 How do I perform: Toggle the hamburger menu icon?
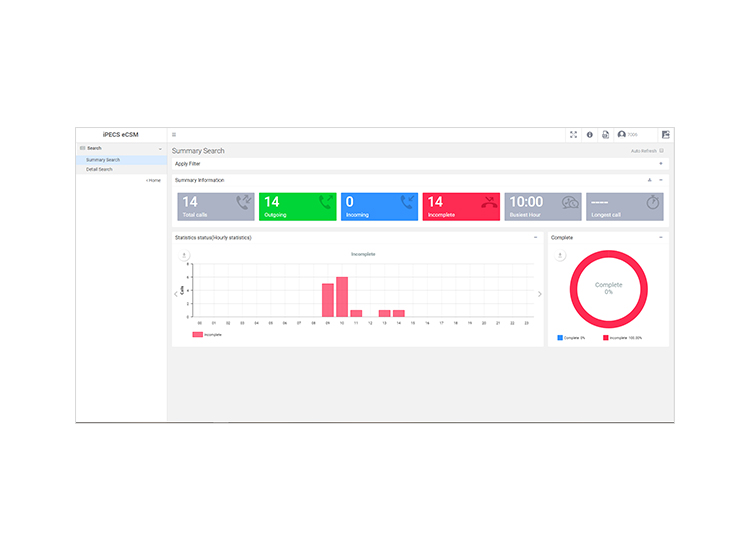(x=174, y=135)
